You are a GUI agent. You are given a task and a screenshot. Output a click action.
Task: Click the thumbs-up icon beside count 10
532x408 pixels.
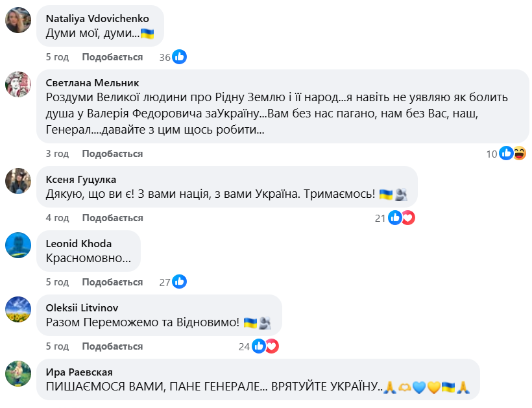[x=505, y=154]
